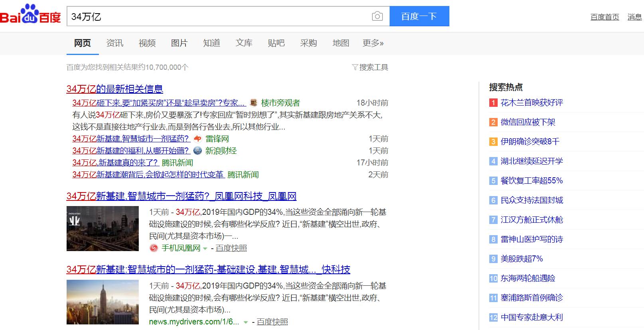Image resolution: width=644 pixels, height=330 pixels.
Task: Open the dark city skyline thumbnail
Action: click(102, 228)
